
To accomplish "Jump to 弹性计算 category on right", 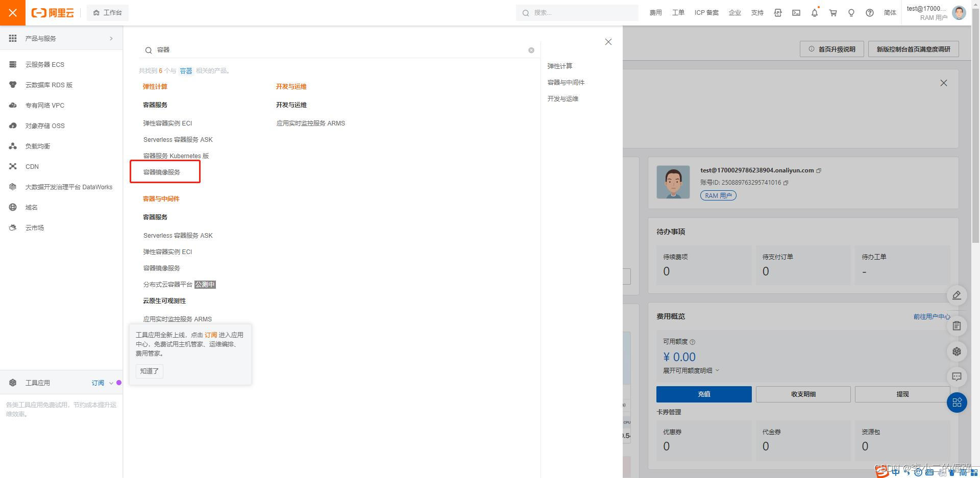I will 560,66.
